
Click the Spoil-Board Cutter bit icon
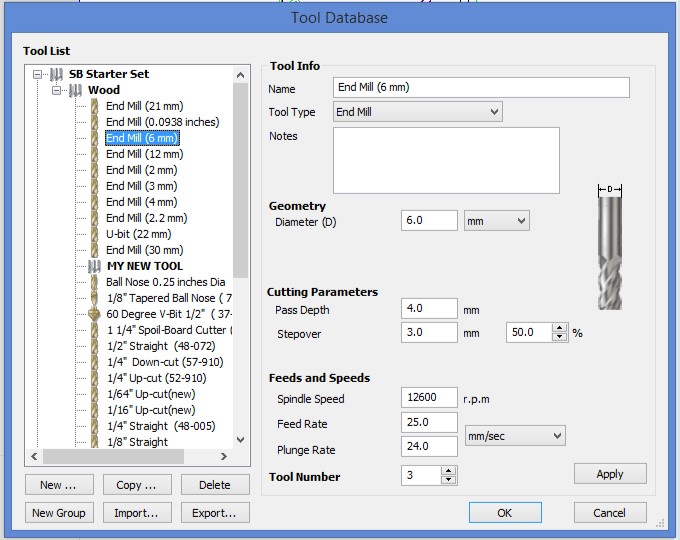tap(95, 331)
